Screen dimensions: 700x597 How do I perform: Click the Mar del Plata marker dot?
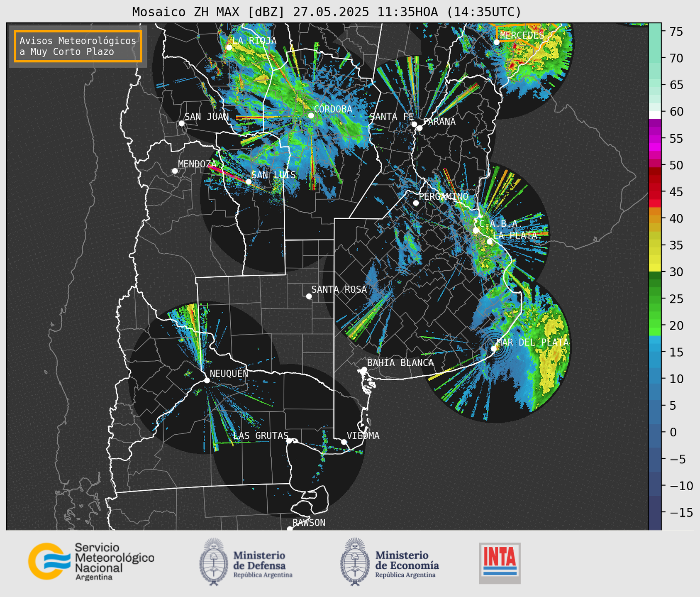coord(494,348)
